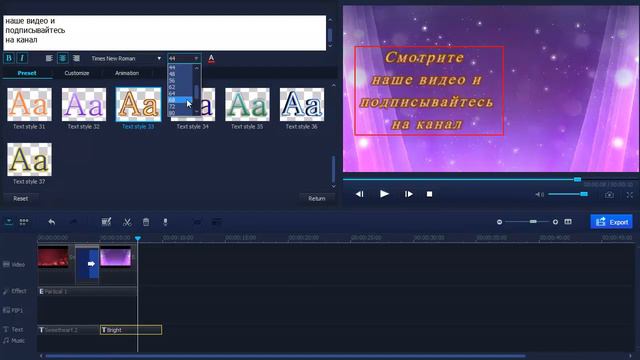Delete selected clip with trash icon
Viewport: 640px width, 360px height.
[x=146, y=222]
